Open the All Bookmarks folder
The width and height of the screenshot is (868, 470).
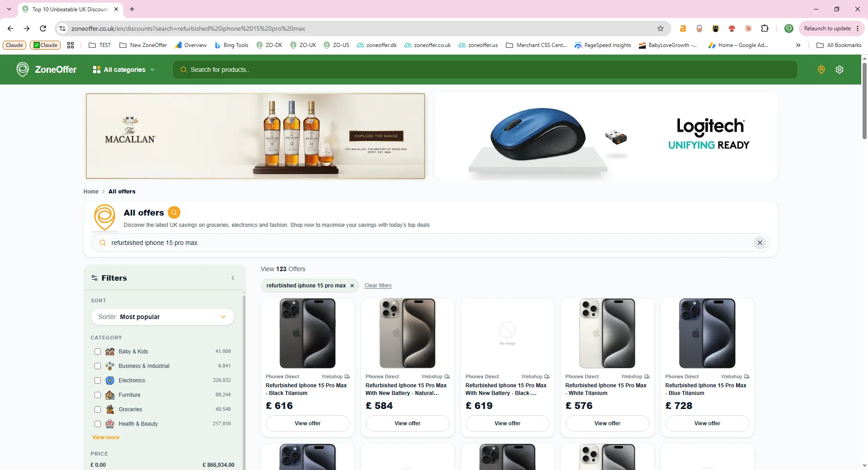click(x=839, y=45)
